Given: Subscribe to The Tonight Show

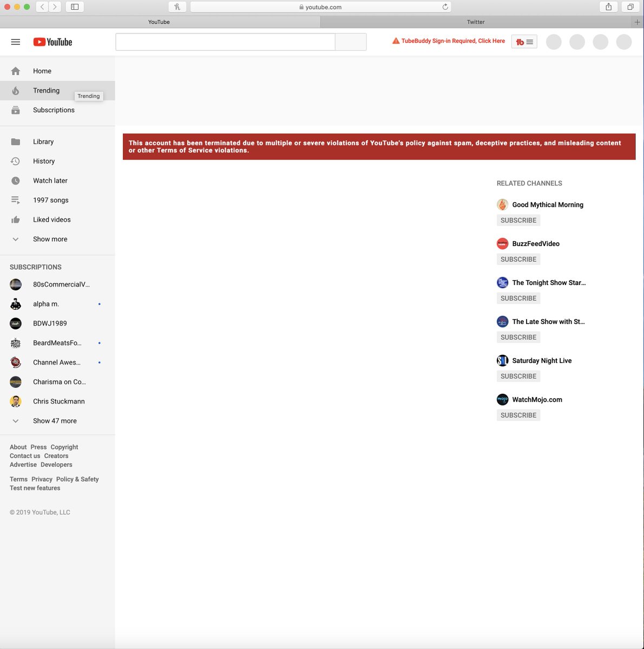Looking at the screenshot, I should pyautogui.click(x=518, y=298).
